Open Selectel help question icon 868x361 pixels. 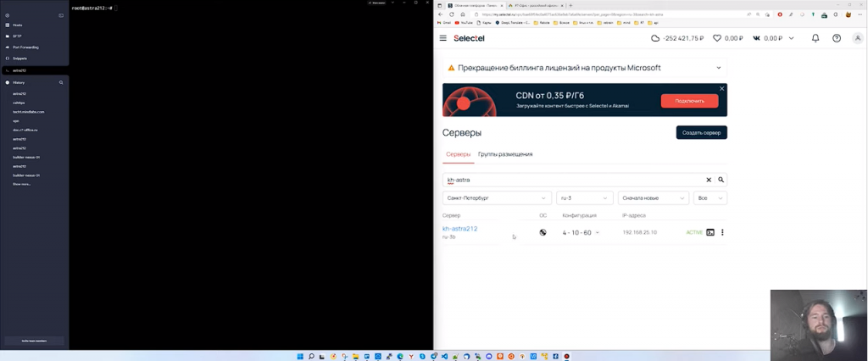[x=837, y=38]
